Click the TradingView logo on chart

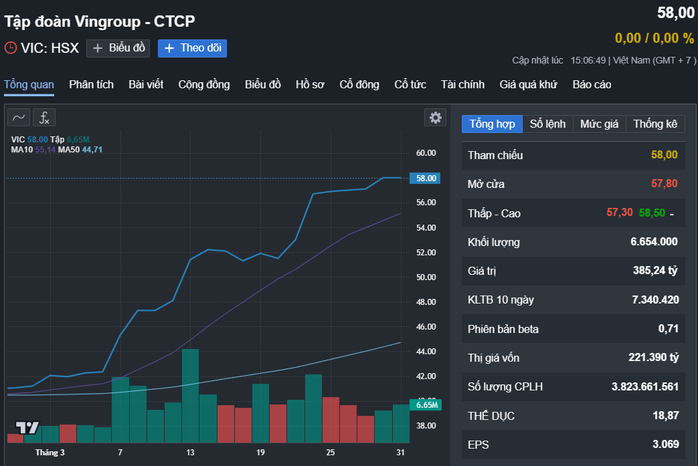28,428
